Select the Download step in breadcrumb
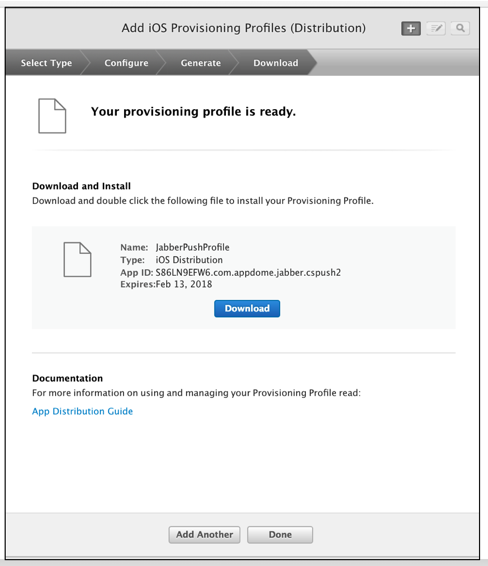 point(276,63)
